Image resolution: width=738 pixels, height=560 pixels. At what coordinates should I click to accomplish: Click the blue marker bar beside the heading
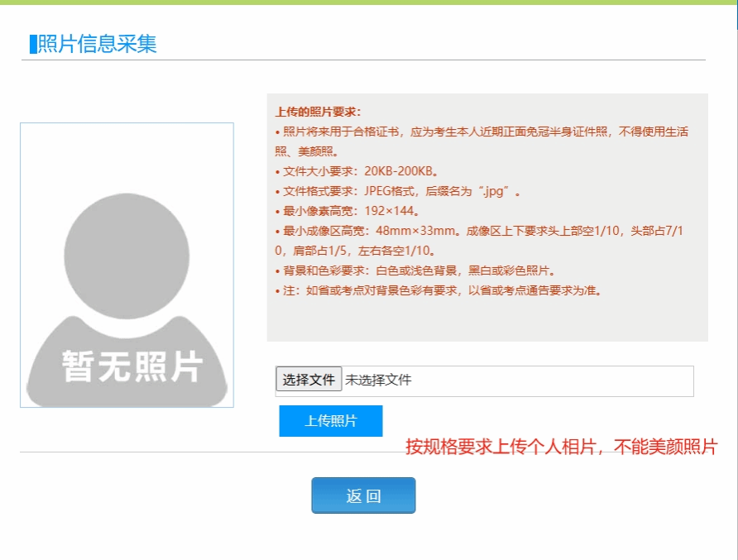pos(33,45)
